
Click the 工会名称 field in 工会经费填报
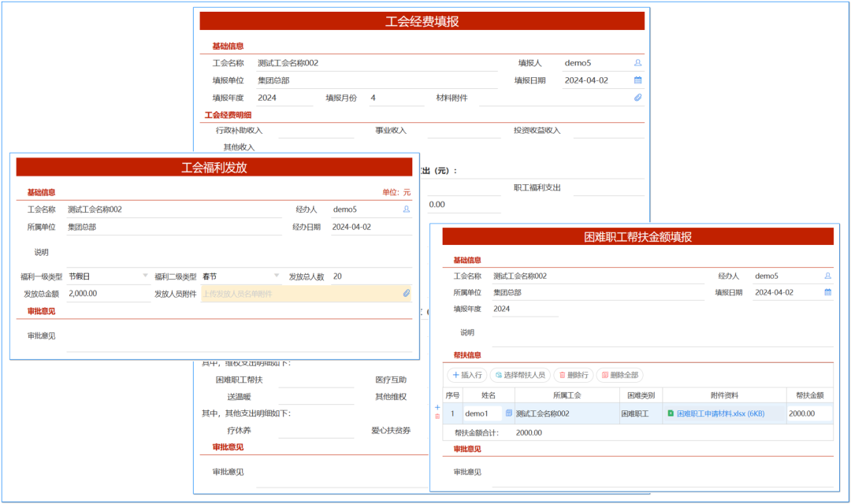(377, 63)
